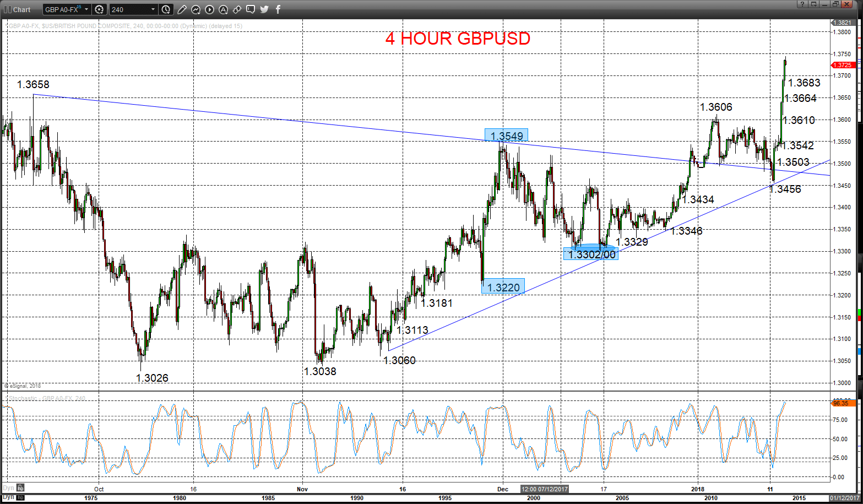Image resolution: width=863 pixels, height=504 pixels.
Task: Click the 1.3725 current price marker
Action: (x=842, y=65)
